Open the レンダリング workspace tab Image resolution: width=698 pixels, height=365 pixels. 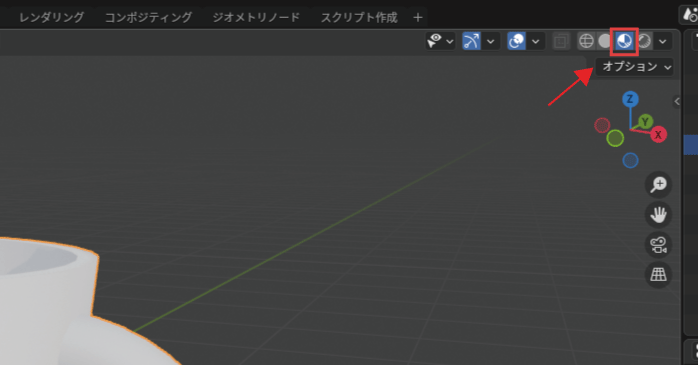tap(51, 17)
